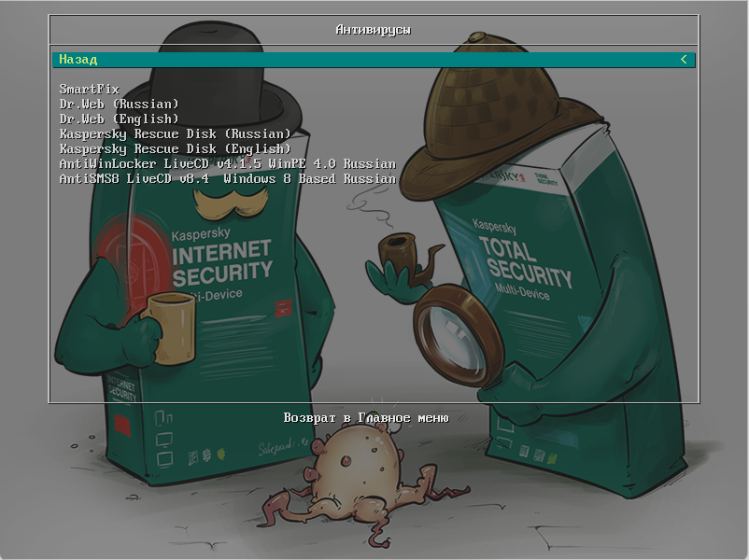Launch SmartFix from the antivirus list
Screen dimensions: 749x560
pos(89,90)
